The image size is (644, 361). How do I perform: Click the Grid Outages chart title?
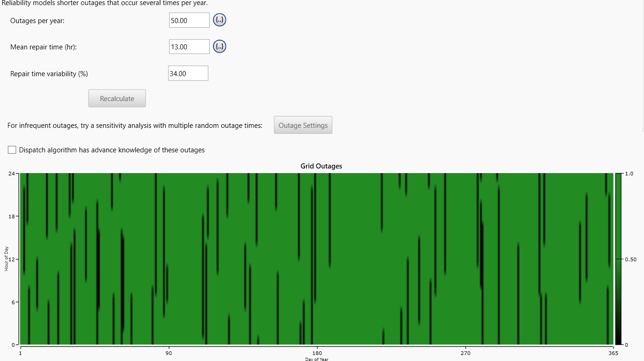pos(321,166)
